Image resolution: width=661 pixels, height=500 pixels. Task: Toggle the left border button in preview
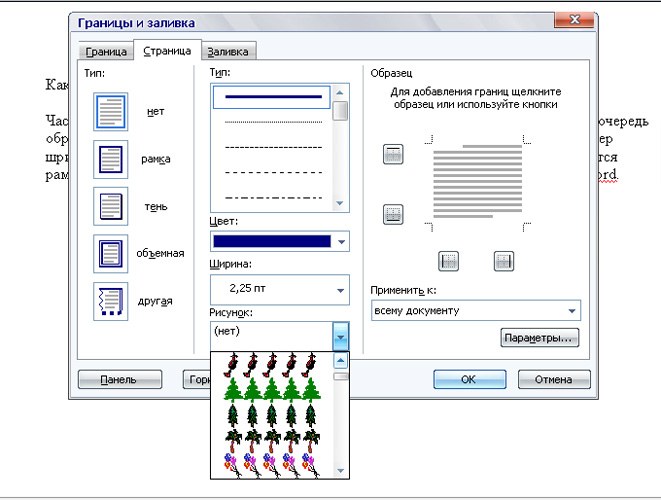click(x=449, y=261)
